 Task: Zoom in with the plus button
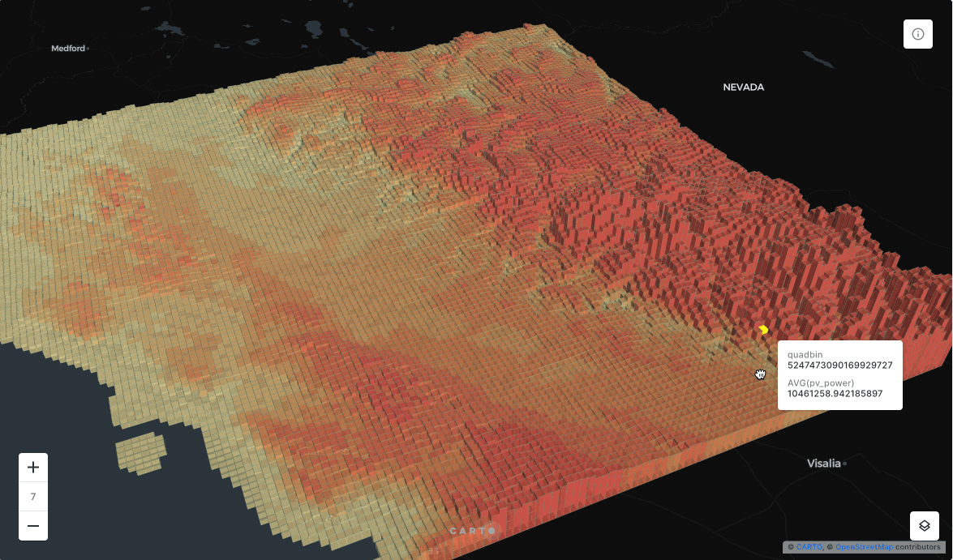point(33,468)
